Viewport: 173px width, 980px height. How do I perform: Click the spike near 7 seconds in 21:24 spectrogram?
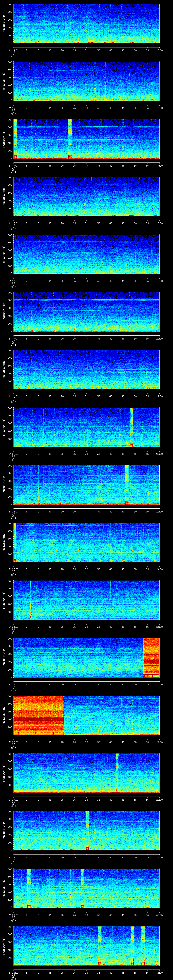tap(31, 599)
